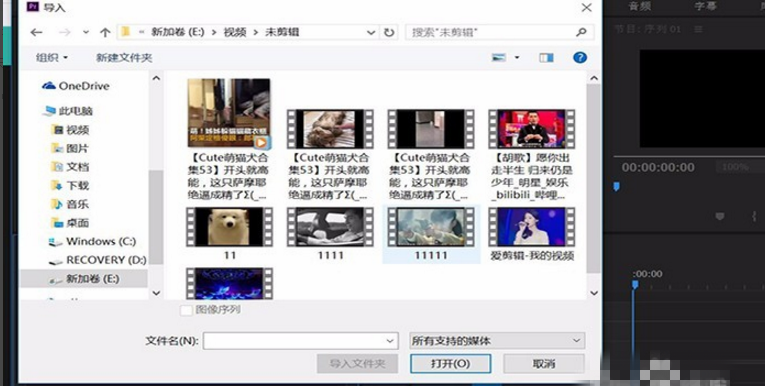Screen dimensions: 765x386
Task: Open the 所有支持的媒体 file type dropdown
Action: click(x=497, y=341)
